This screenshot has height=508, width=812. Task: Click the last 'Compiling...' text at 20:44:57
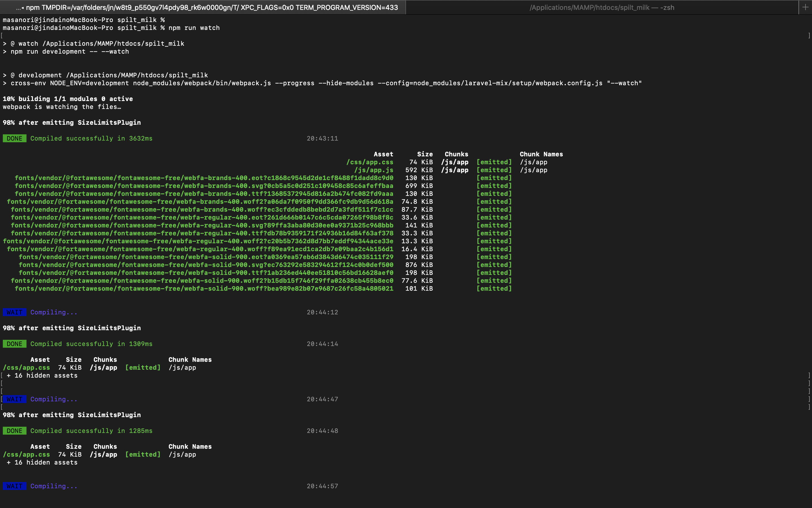(x=54, y=486)
